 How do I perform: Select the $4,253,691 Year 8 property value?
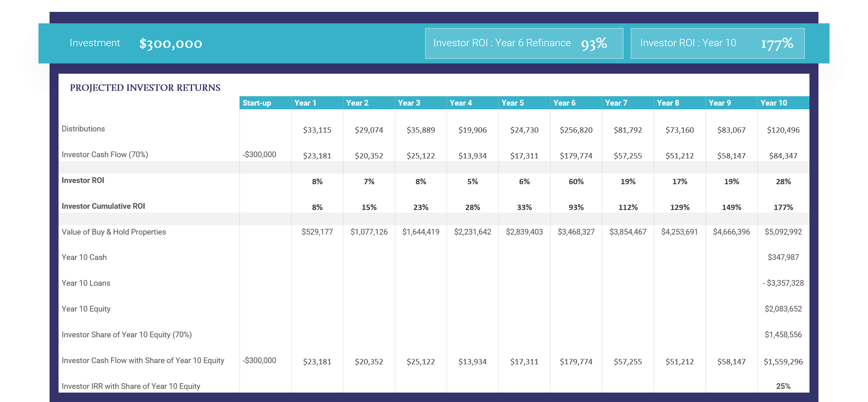(x=680, y=232)
